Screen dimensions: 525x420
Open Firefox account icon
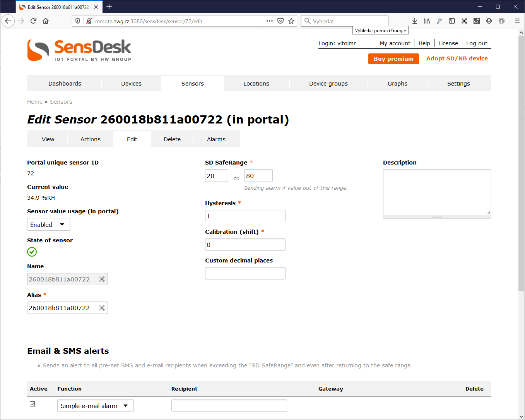(x=489, y=21)
